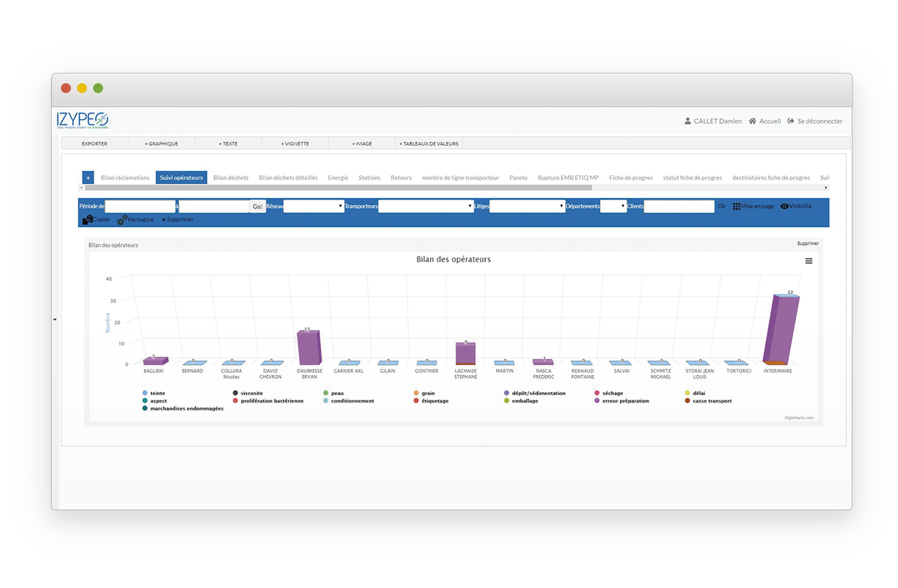Add a new tab with plus button
Image resolution: width=898 pixels, height=588 pixels.
88,177
